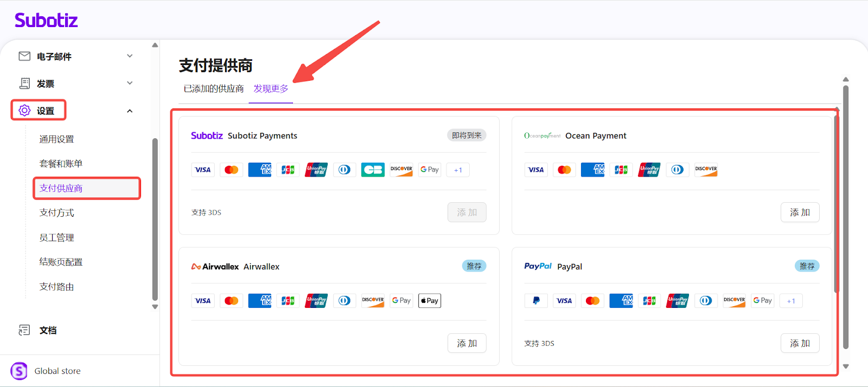This screenshot has width=868, height=387.
Task: Click the PayPal P card icon
Action: 536,301
